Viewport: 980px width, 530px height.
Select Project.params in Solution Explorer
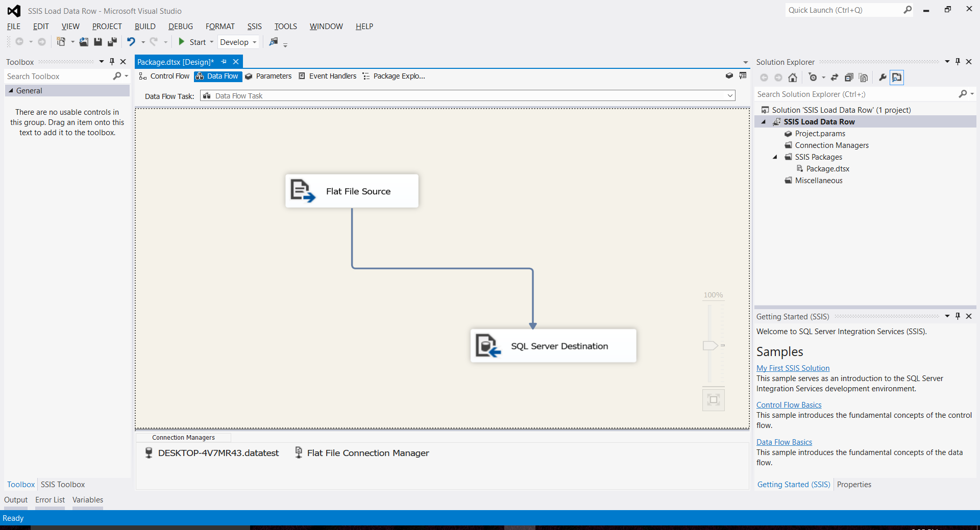click(x=820, y=134)
